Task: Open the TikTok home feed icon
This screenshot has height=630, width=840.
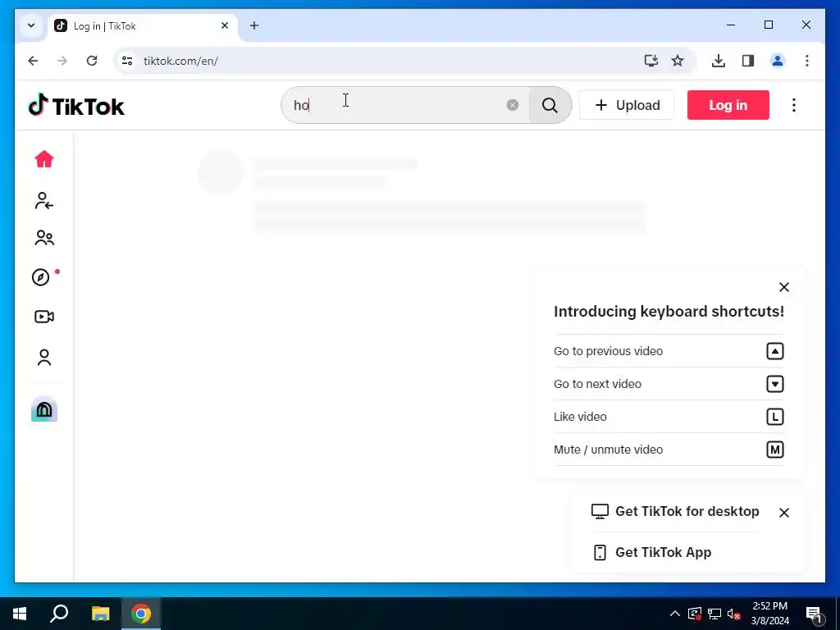Action: [44, 159]
